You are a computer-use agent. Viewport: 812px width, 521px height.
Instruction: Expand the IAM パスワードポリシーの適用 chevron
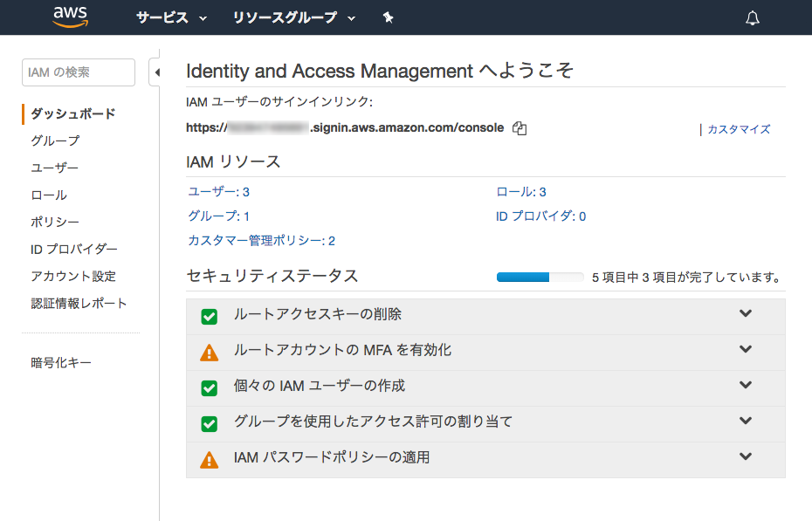746,456
